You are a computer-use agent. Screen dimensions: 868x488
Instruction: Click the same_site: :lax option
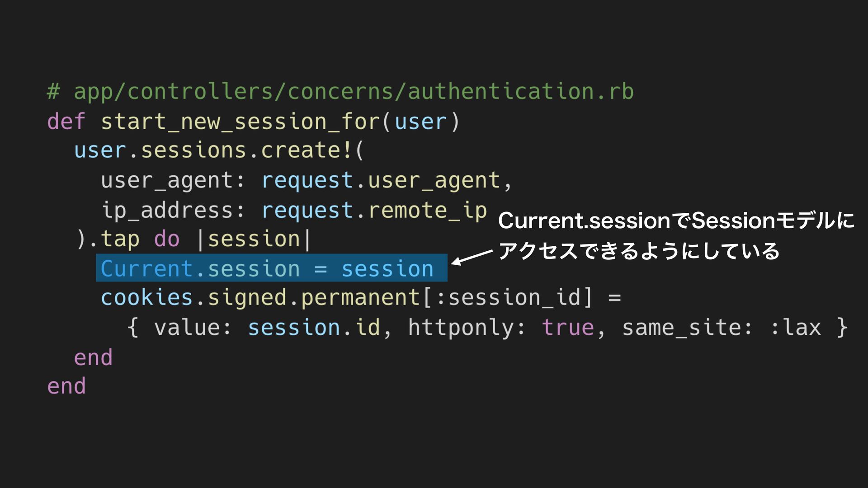pyautogui.click(x=722, y=328)
